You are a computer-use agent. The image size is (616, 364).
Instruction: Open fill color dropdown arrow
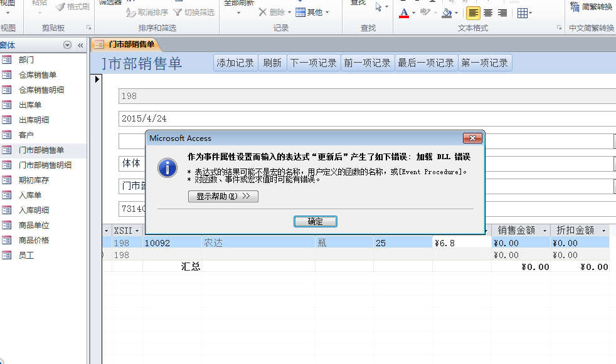point(456,13)
